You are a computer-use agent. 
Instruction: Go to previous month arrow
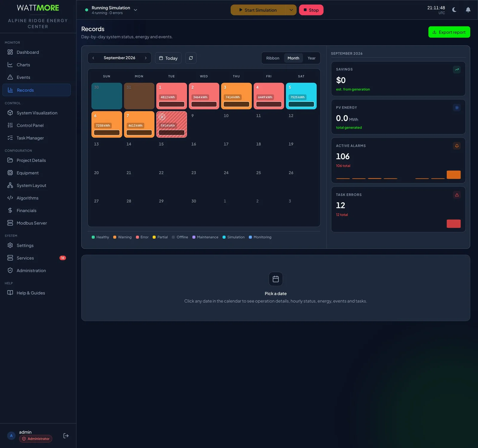point(93,58)
